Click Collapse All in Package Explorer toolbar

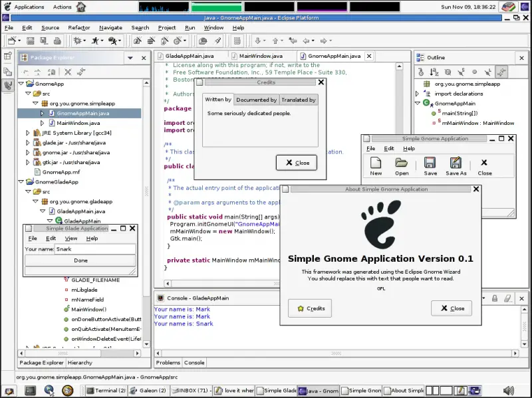(68, 72)
